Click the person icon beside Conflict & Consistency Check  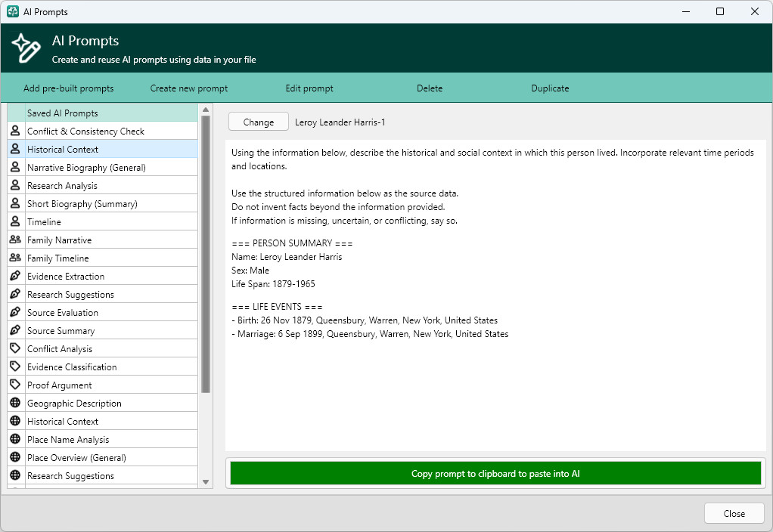pos(15,131)
